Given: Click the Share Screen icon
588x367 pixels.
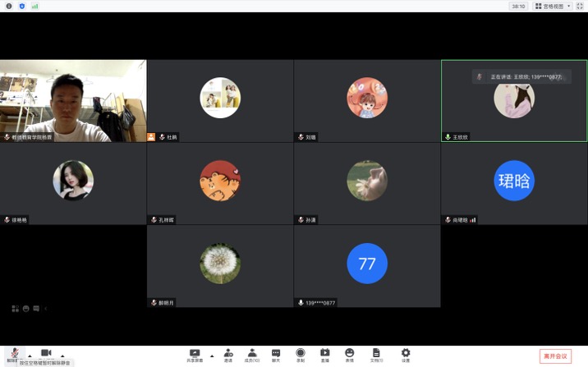Looking at the screenshot, I should coord(195,354).
